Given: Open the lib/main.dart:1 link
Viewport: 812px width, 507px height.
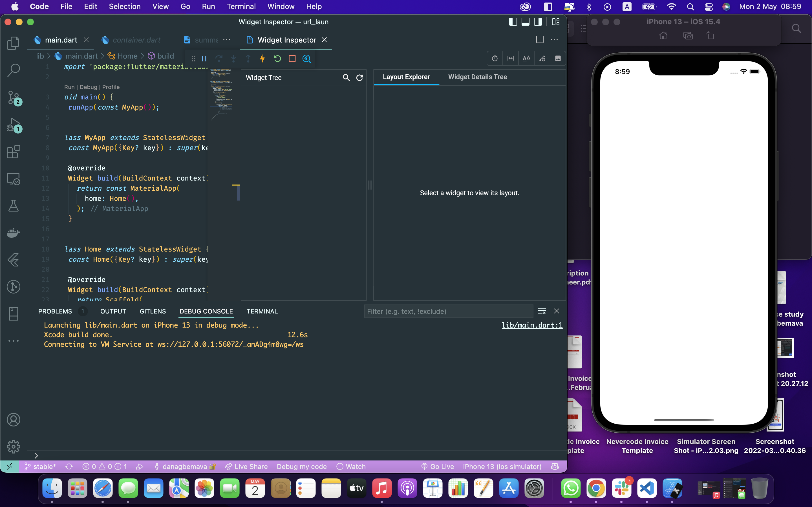Looking at the screenshot, I should click(x=532, y=325).
